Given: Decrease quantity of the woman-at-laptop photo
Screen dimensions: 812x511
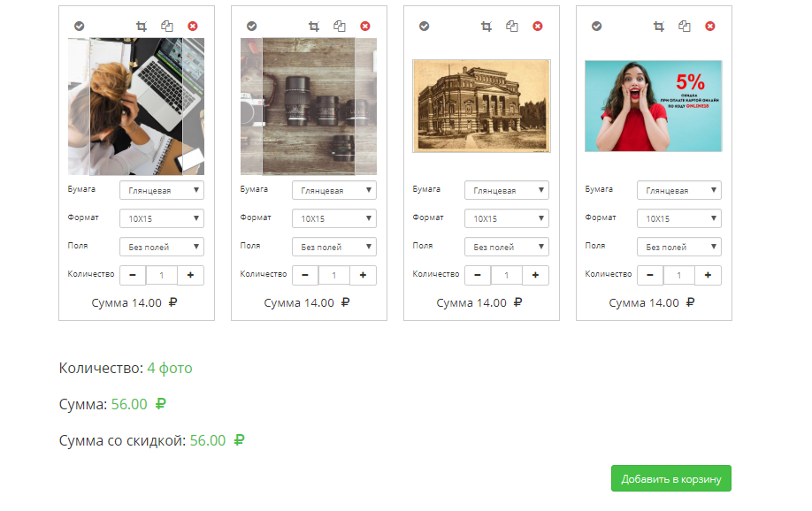Looking at the screenshot, I should tap(133, 276).
